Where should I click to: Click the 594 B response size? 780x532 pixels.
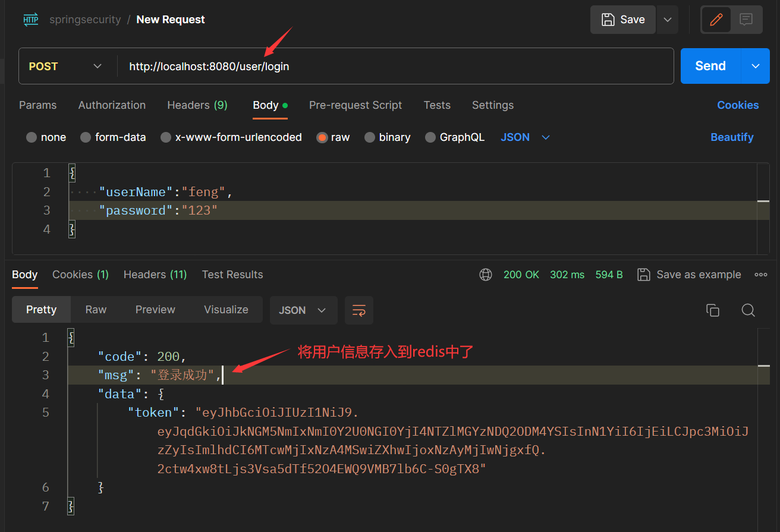609,275
